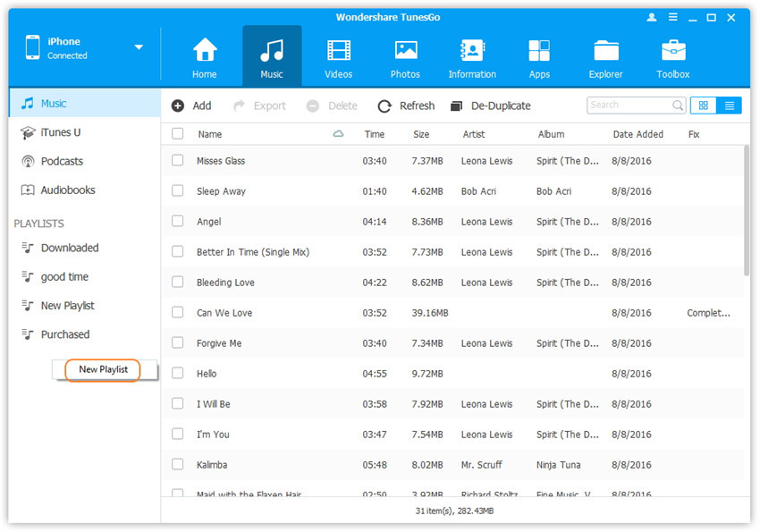Check the Forgive Me checkbox
This screenshot has height=532, width=760.
pyautogui.click(x=178, y=343)
